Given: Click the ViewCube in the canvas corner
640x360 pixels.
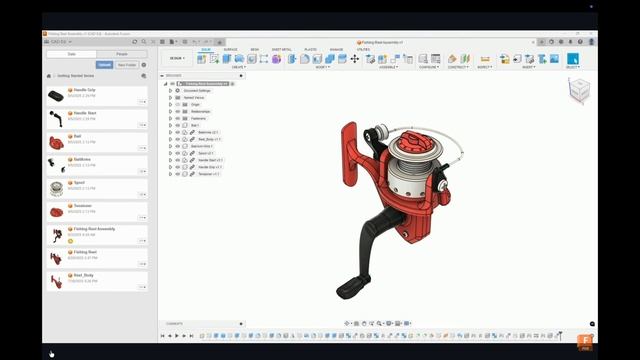Looking at the screenshot, I should coord(579,90).
